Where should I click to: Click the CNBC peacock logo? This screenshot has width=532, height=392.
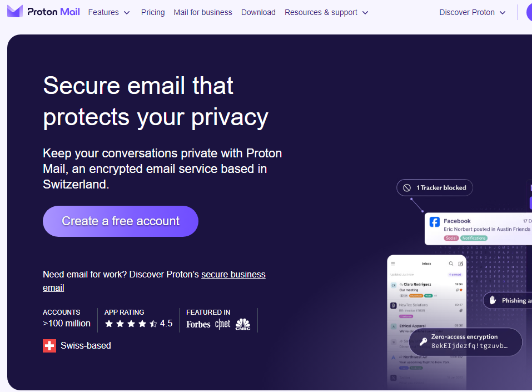(x=243, y=324)
